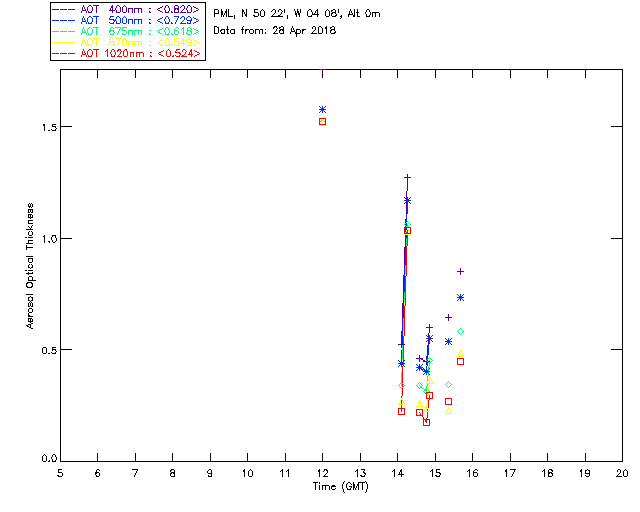The width and height of the screenshot is (640, 512).
Task: Click x-axis tick label 15
Action: tap(435, 473)
